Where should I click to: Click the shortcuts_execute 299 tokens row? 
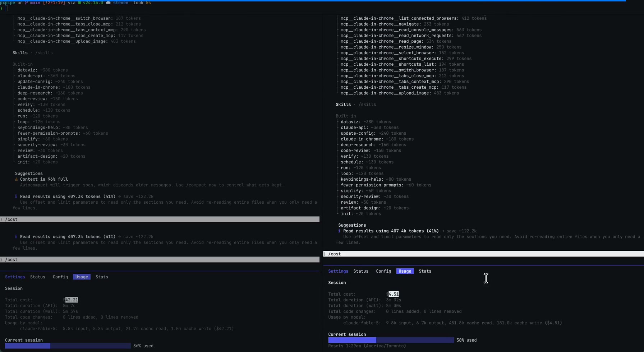point(406,59)
